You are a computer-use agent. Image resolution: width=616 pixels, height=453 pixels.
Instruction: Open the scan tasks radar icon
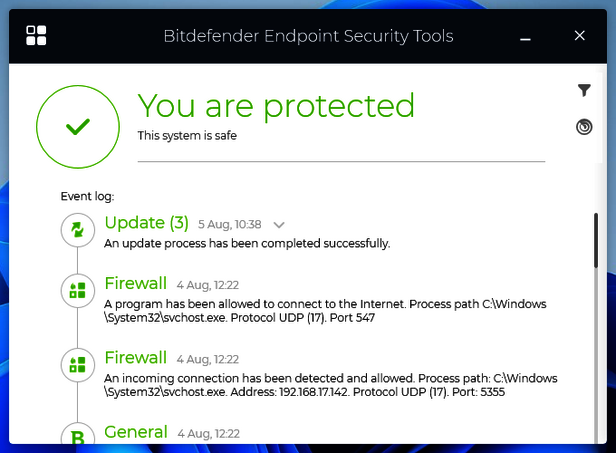[x=585, y=127]
